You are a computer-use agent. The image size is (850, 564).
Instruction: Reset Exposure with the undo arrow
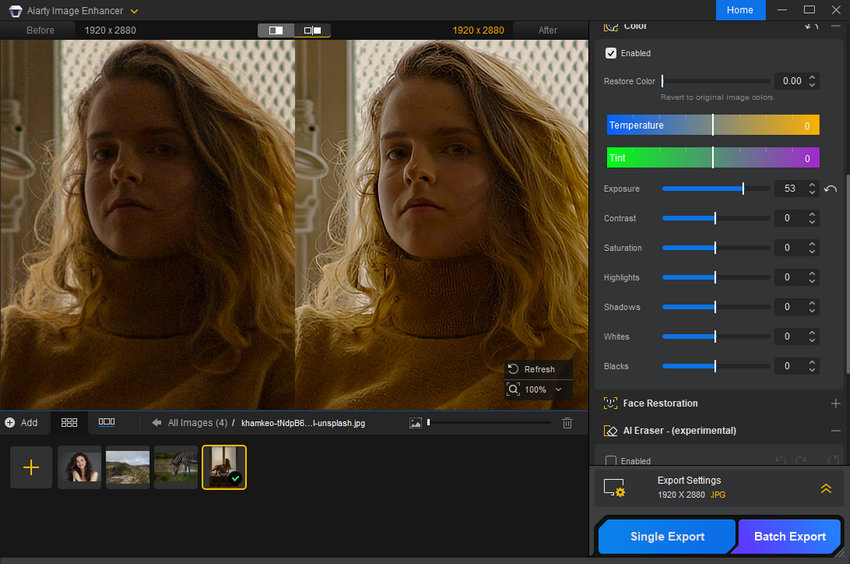(830, 189)
